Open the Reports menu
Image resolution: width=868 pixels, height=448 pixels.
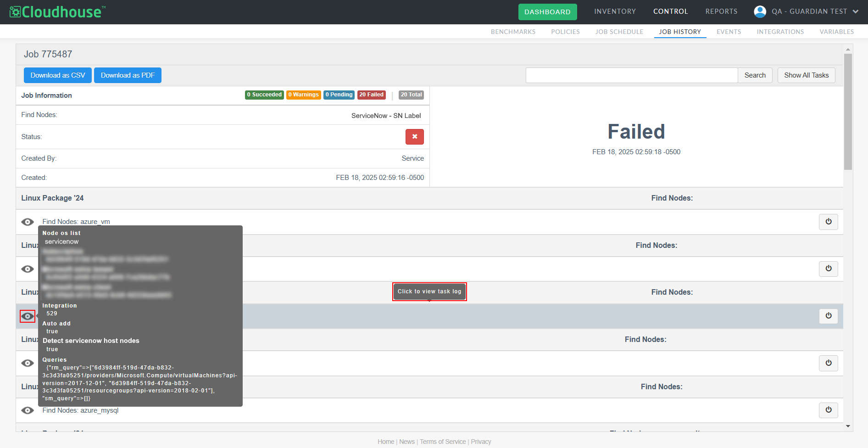coord(721,11)
